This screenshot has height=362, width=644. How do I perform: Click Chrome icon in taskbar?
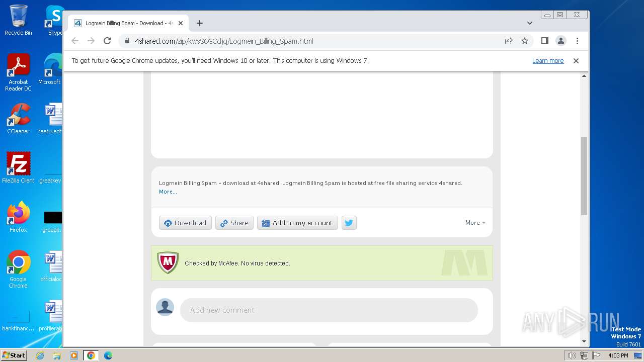(91, 355)
